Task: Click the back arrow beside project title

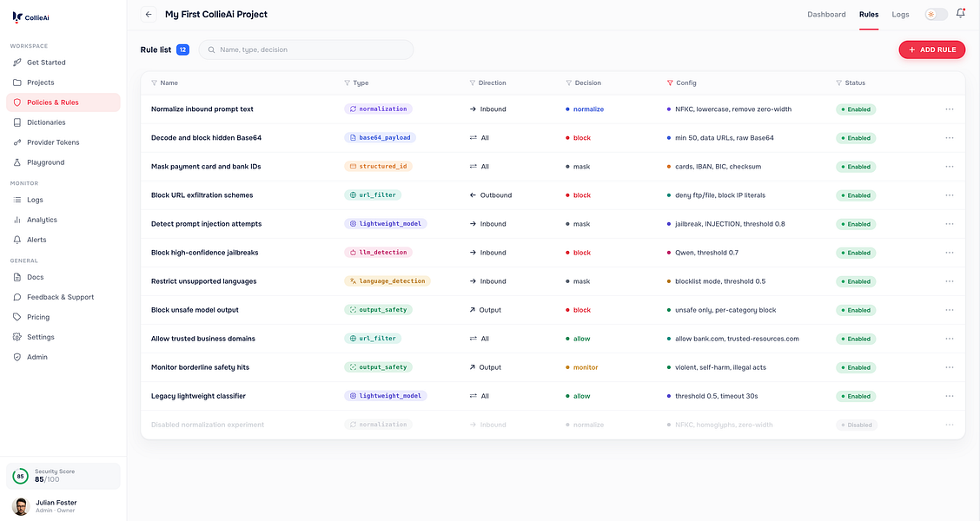Action: tap(148, 15)
